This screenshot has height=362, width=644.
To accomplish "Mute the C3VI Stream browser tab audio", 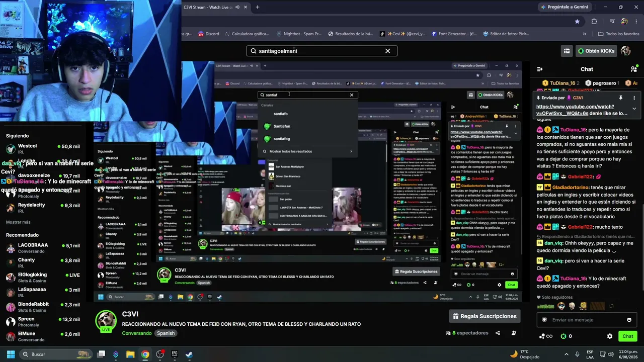I will tap(237, 7).
